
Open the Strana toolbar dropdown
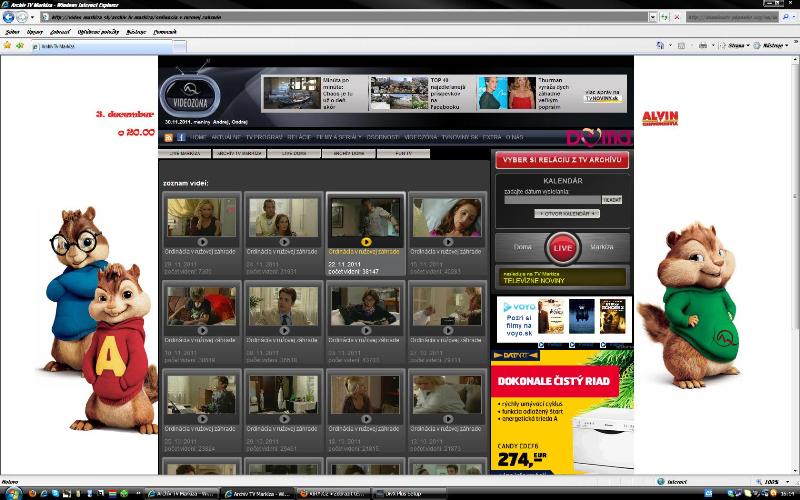click(734, 46)
